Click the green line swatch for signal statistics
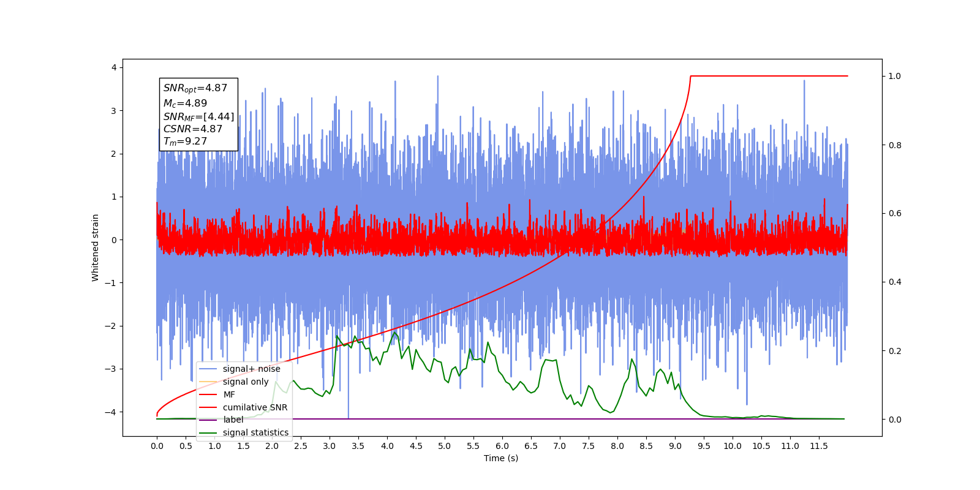The image size is (980, 490). (208, 432)
